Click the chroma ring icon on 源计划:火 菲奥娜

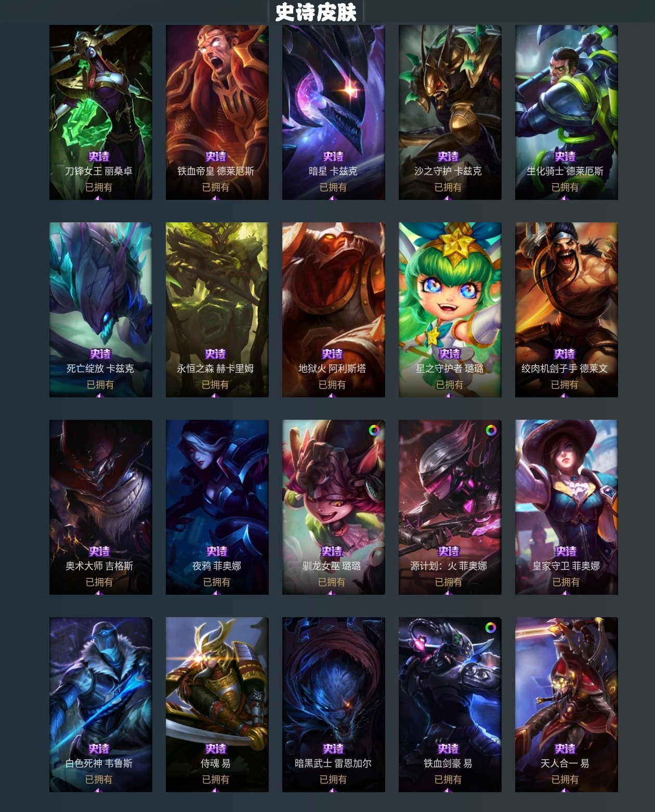tap(491, 430)
